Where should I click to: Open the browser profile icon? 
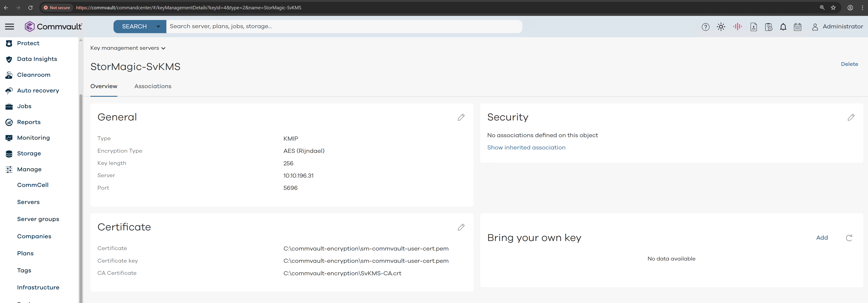pyautogui.click(x=850, y=7)
